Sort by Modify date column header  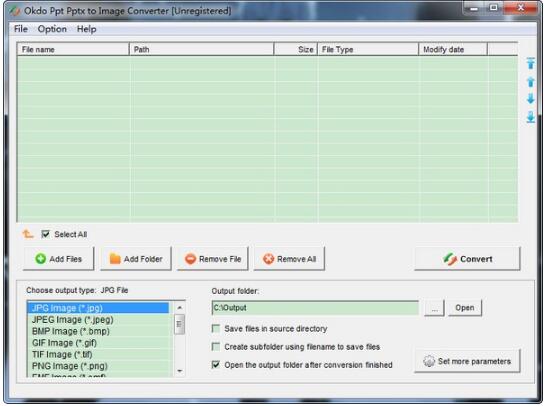click(453, 49)
